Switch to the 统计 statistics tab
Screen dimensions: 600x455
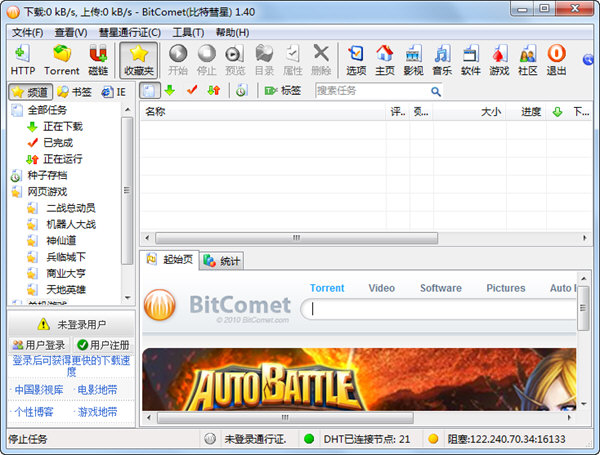pyautogui.click(x=222, y=261)
